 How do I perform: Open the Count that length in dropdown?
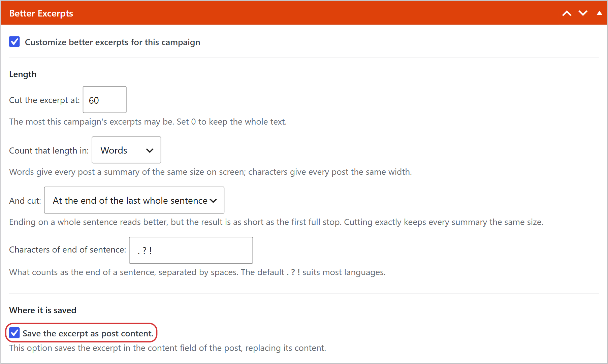(x=126, y=150)
